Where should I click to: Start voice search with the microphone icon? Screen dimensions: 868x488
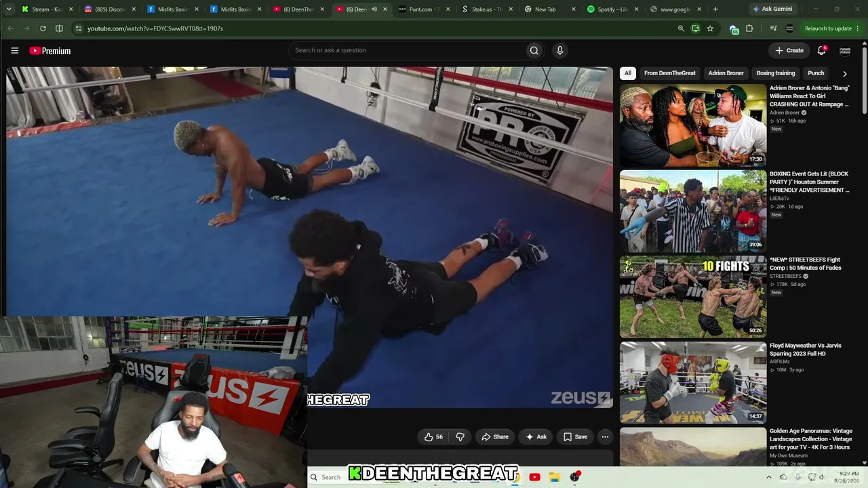tap(559, 50)
